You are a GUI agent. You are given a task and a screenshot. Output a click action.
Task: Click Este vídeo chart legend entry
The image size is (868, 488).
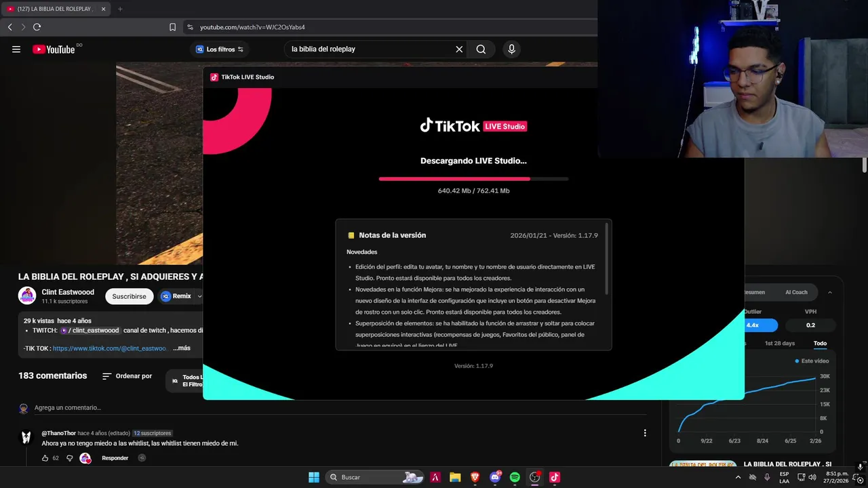(812, 361)
